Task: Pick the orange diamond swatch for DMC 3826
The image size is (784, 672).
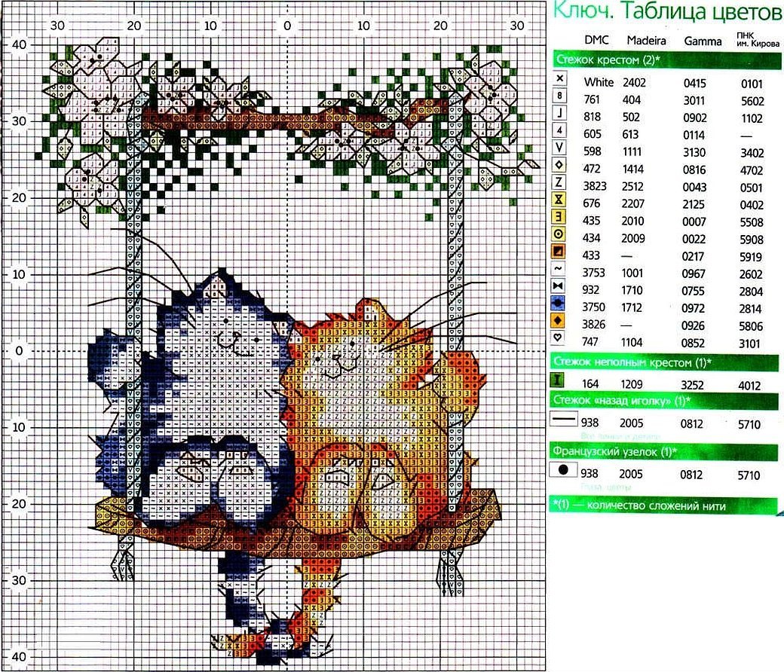Action: 559,322
